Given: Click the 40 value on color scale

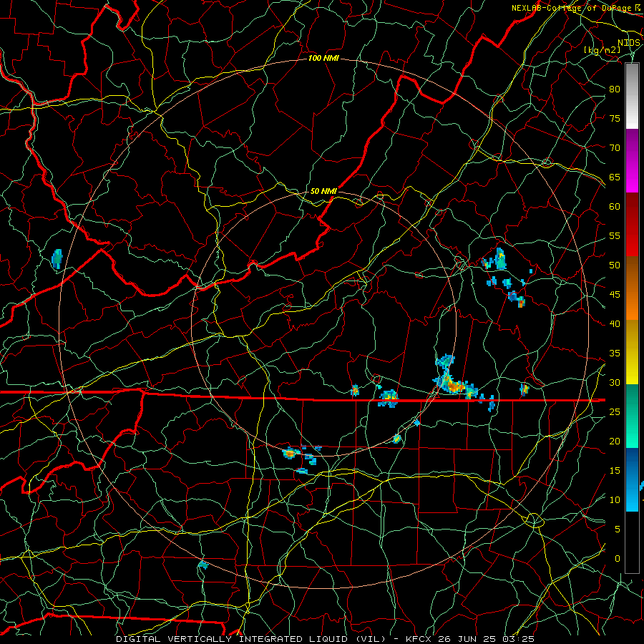Looking at the screenshot, I should pos(615,324).
